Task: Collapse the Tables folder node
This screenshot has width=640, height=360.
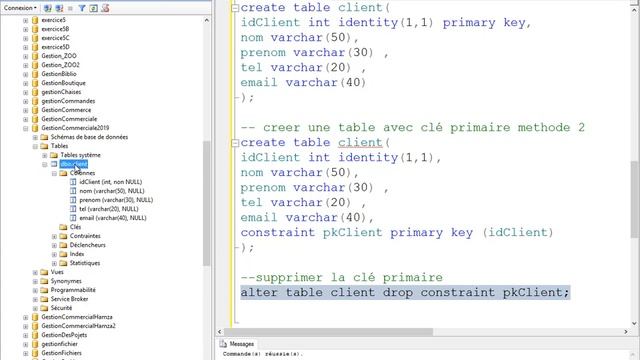Action: pyautogui.click(x=35, y=146)
